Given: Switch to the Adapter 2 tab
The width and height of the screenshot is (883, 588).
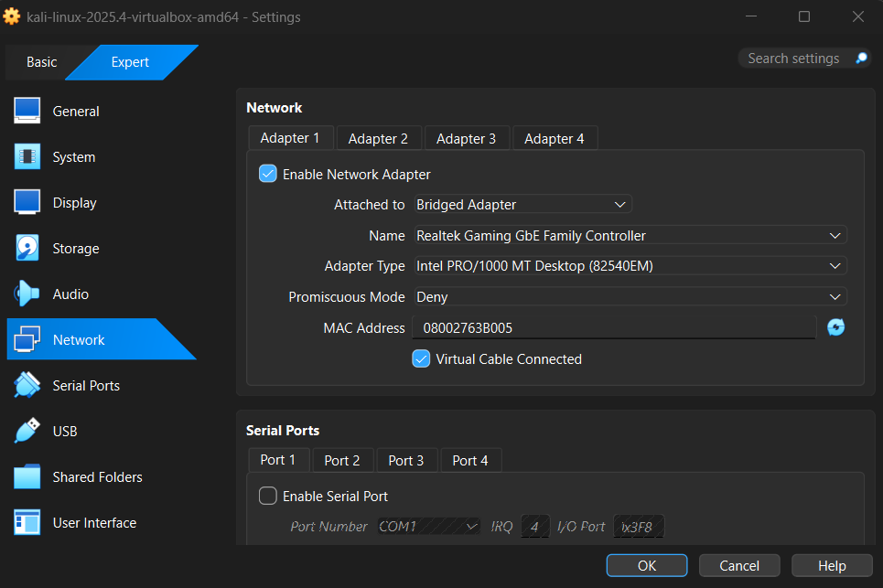Looking at the screenshot, I should tap(379, 138).
